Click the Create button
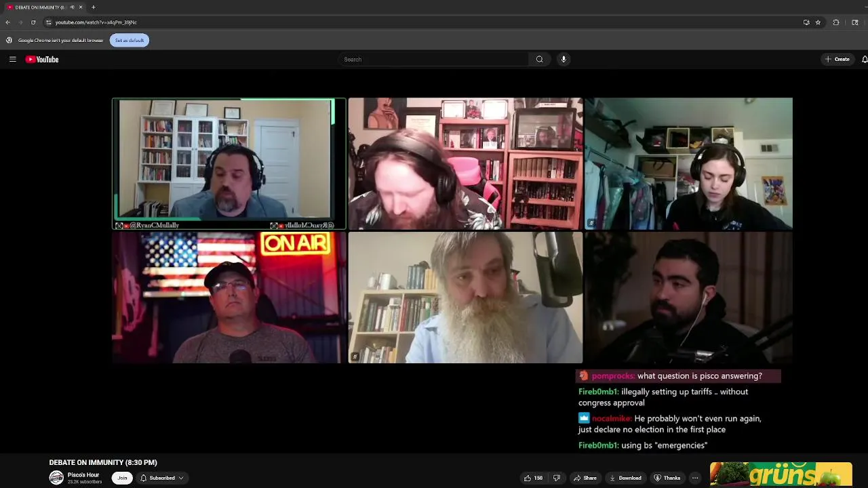 point(837,60)
